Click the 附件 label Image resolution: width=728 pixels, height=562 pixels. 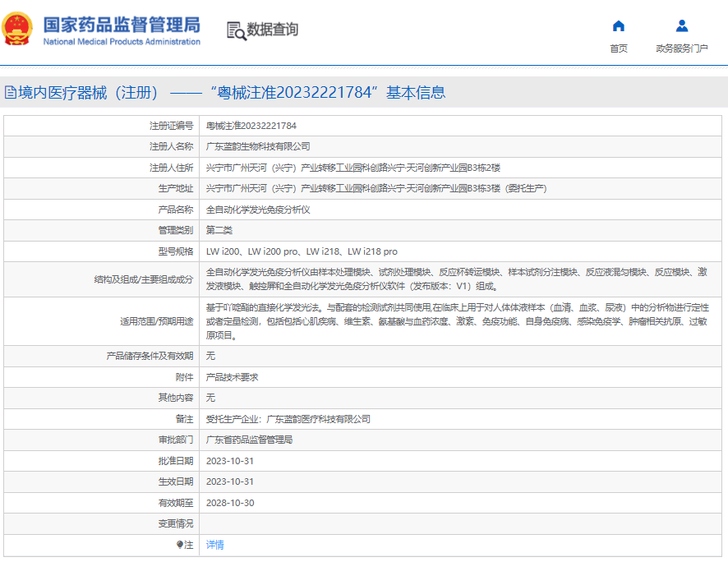pos(184,377)
